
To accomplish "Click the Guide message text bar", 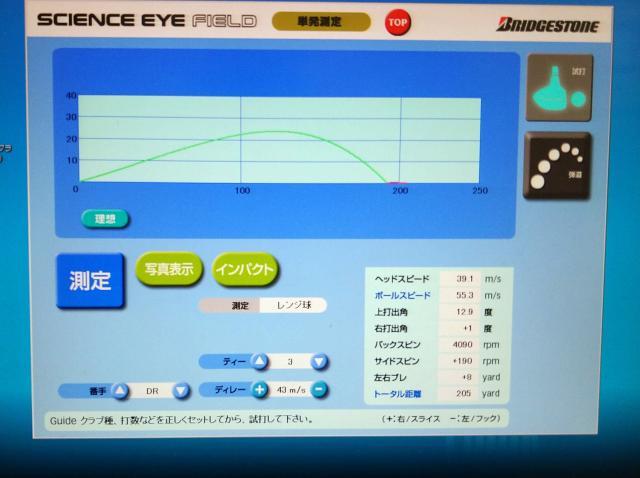I will coord(276,419).
